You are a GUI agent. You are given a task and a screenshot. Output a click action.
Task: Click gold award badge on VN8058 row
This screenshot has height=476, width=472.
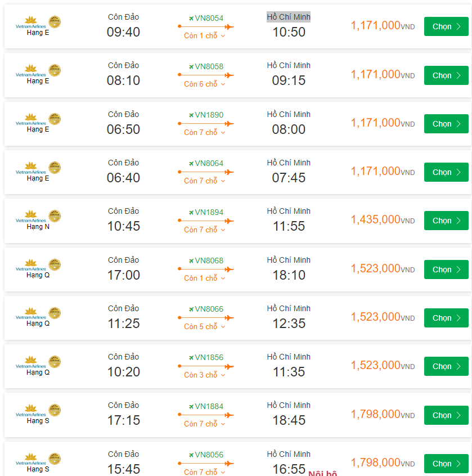pyautogui.click(x=55, y=70)
